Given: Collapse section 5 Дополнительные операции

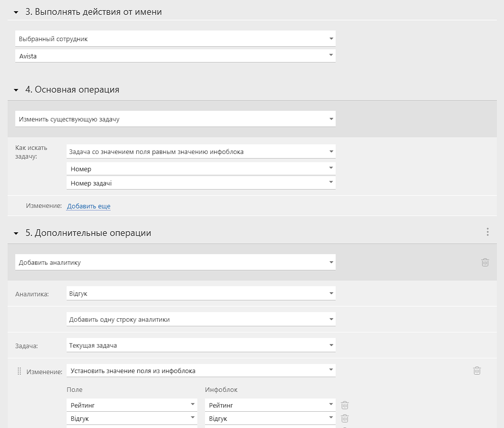Looking at the screenshot, I should [16, 234].
